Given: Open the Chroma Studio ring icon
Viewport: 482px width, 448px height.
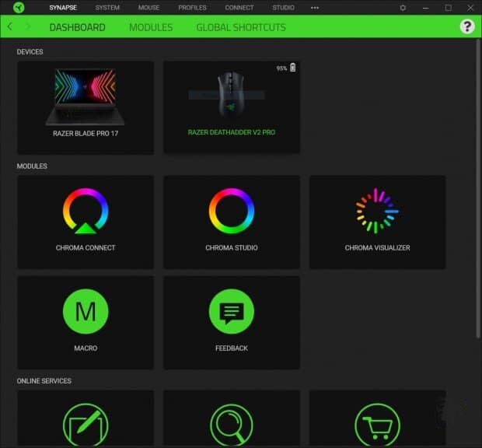Looking at the screenshot, I should tap(232, 211).
